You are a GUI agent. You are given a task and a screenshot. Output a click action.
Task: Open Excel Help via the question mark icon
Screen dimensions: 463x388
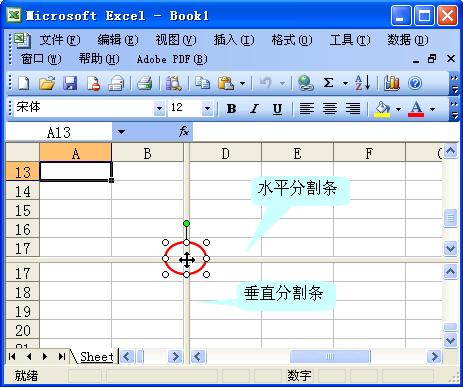coord(415,83)
